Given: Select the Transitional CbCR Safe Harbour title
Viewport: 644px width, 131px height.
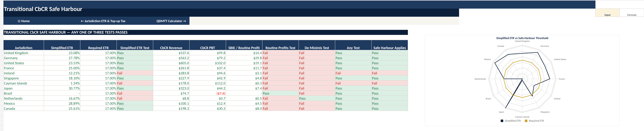Looking at the screenshot, I should click(43, 9).
